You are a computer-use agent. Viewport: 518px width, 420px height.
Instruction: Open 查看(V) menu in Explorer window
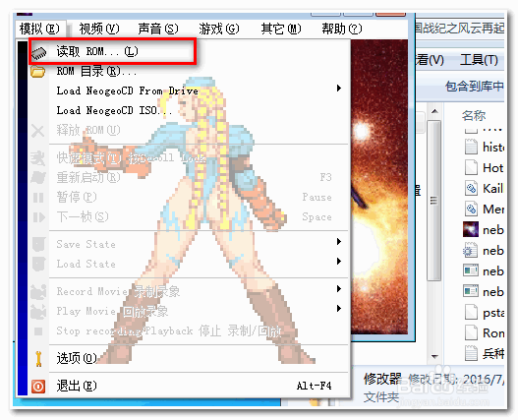pos(430,60)
